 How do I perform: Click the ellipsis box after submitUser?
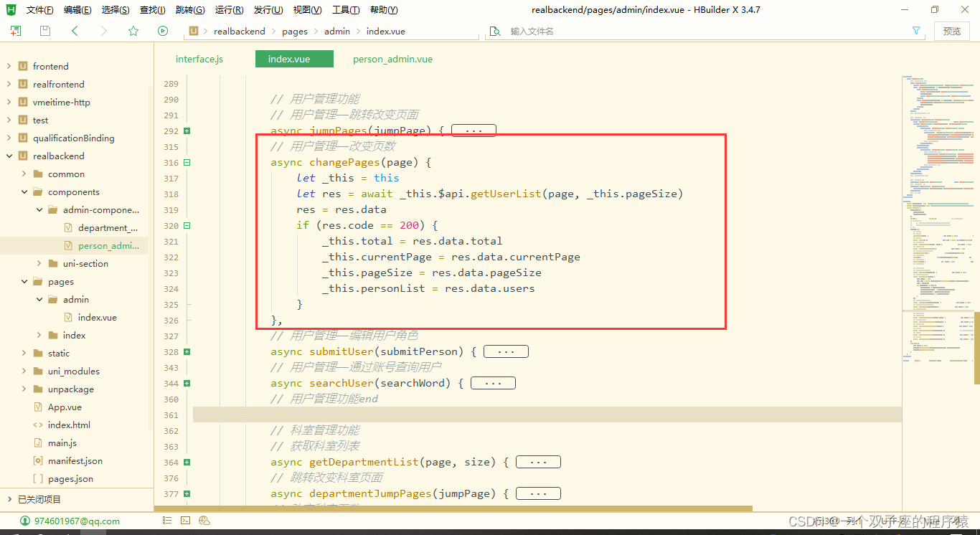tap(506, 351)
